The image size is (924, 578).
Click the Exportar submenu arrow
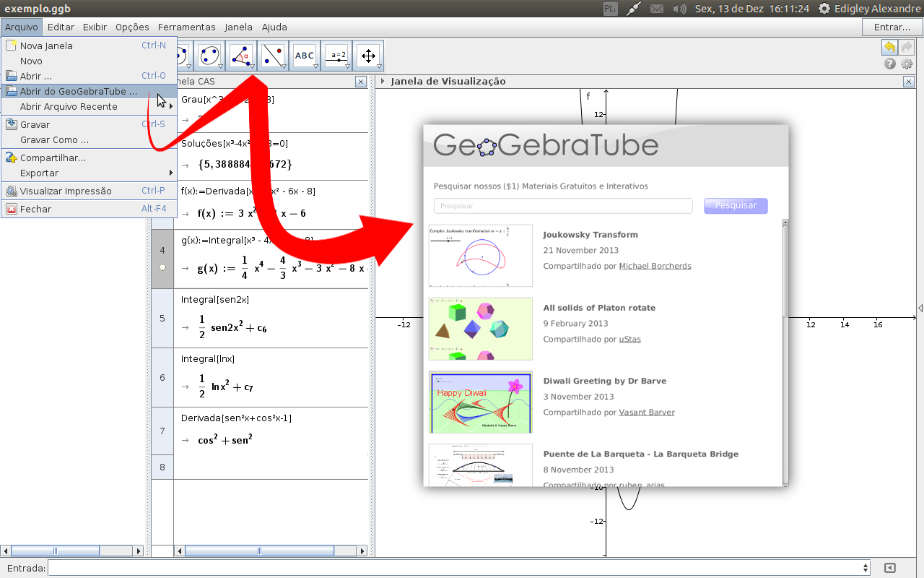170,173
